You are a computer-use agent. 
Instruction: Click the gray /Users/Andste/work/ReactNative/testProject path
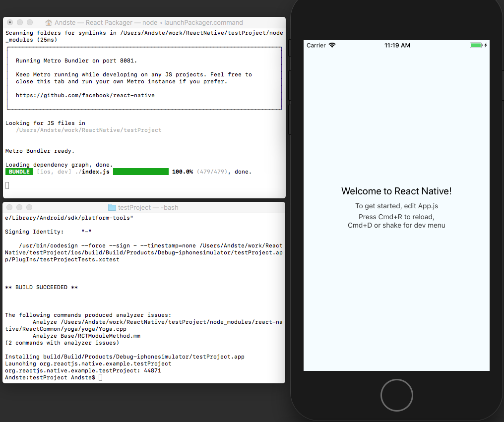click(89, 130)
